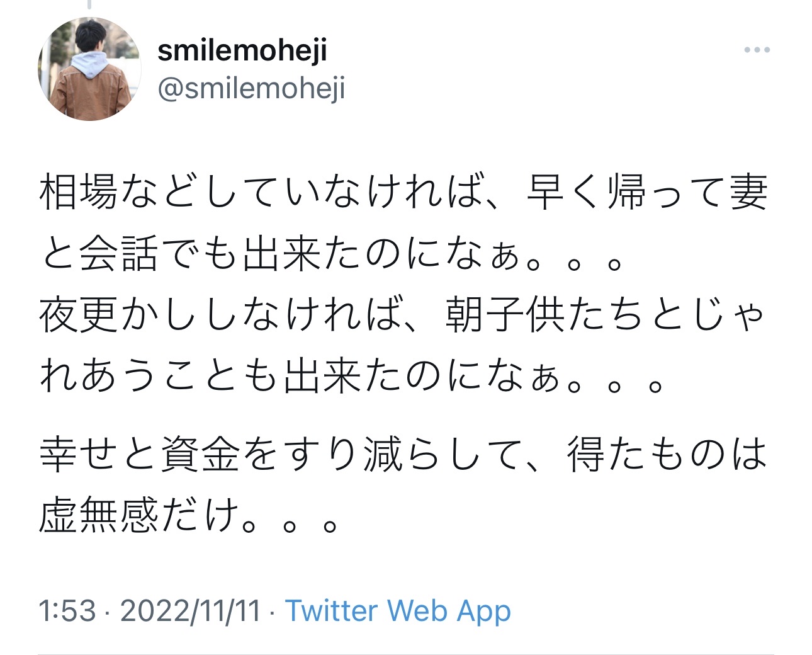Click the word 妻 ending the first line
The height and width of the screenshot is (655, 812).
click(x=748, y=193)
